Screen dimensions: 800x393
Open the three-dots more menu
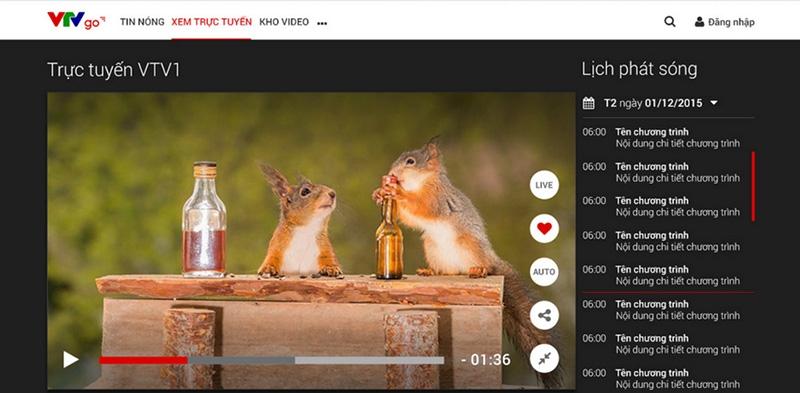tap(322, 23)
